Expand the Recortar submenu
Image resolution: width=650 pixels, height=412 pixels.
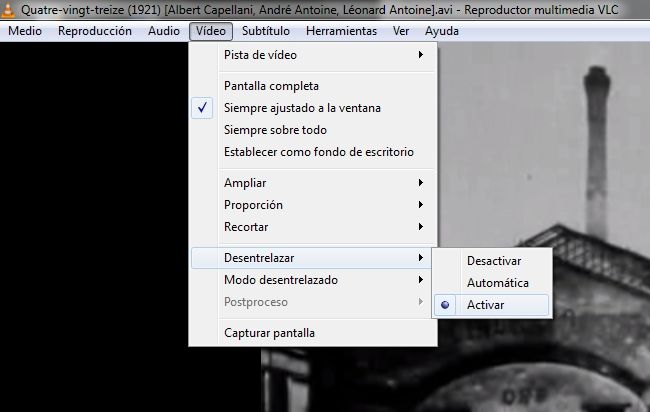click(x=313, y=227)
